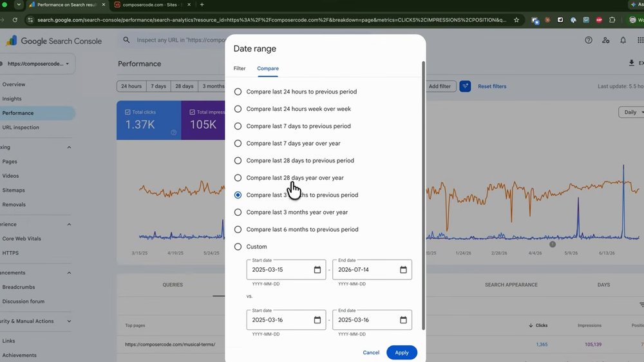Image resolution: width=644 pixels, height=362 pixels.
Task: Click the comparison End date field
Action: (x=372, y=319)
